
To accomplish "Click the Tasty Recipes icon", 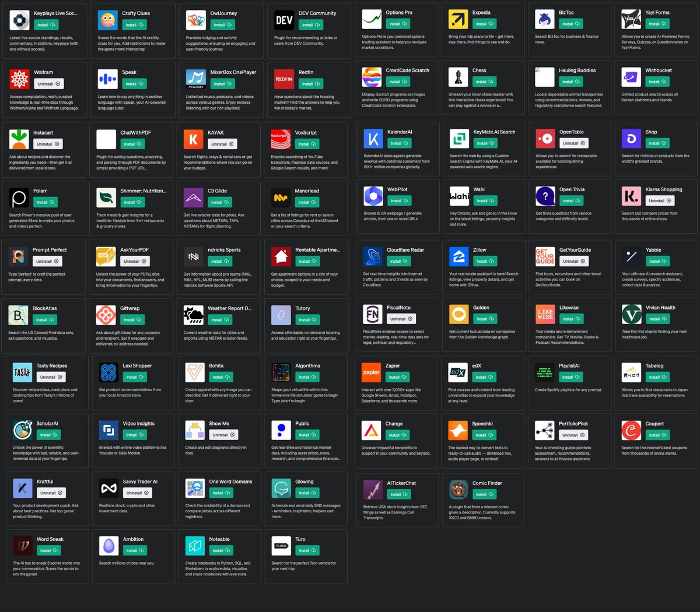I will 23,372.
